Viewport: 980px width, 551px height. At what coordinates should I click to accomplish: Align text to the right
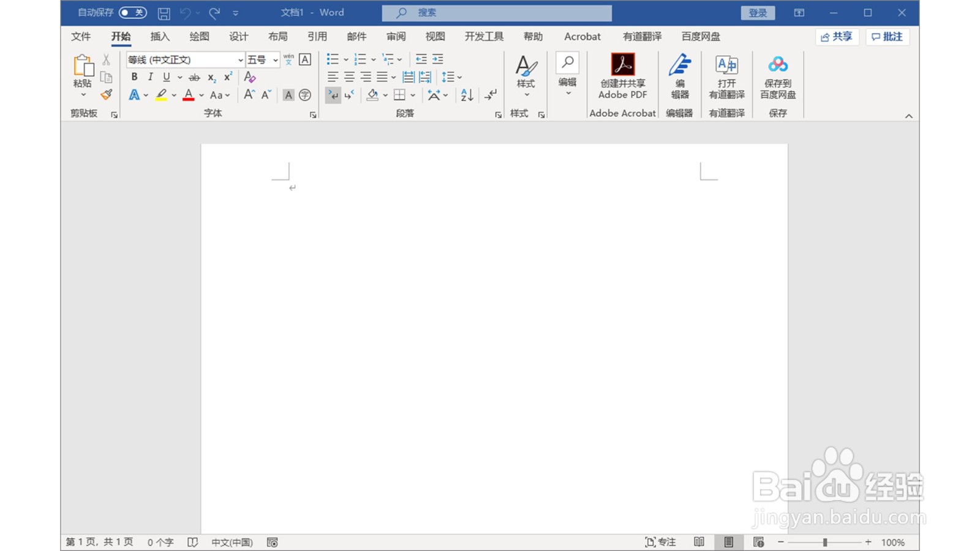pyautogui.click(x=366, y=77)
